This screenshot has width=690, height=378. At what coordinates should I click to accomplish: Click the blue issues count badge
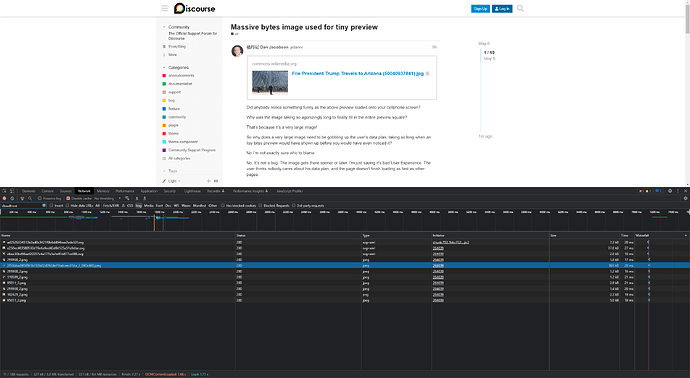(x=658, y=191)
